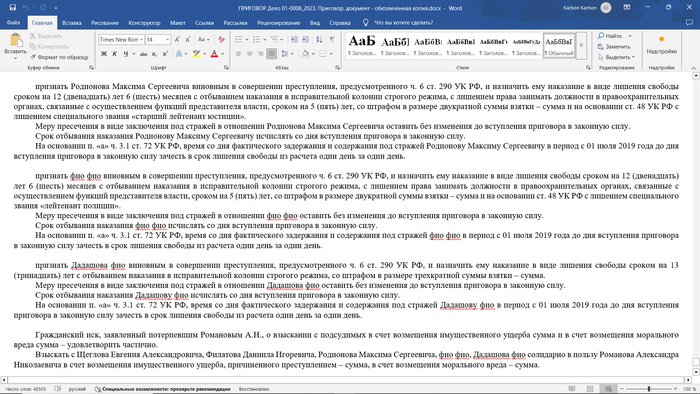Screen dimensions: 700x394
Task: Switch to the Конструктор tab
Action: pyautogui.click(x=144, y=22)
